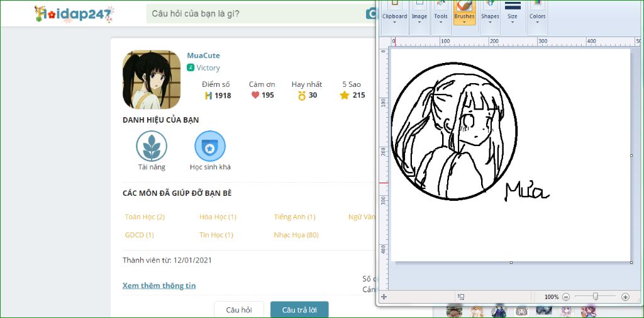Click the 'Cảm ơn' label
Image resolution: width=644 pixels, height=318 pixels.
[262, 84]
